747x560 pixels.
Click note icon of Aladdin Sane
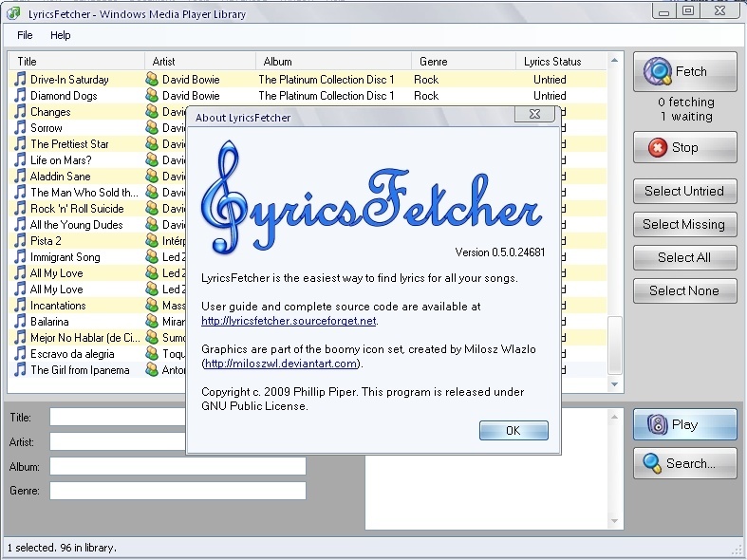tap(20, 177)
